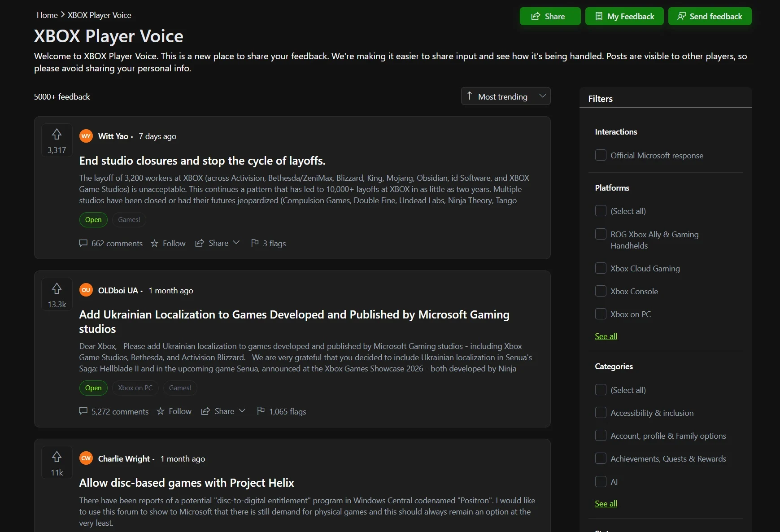Open My Feedback
Viewport: 780px width, 532px height.
(624, 16)
